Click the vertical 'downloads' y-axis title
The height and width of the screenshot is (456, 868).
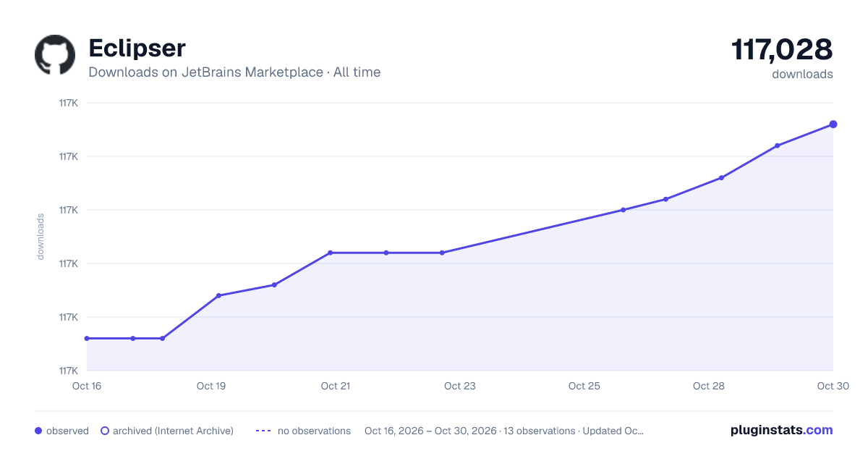click(41, 237)
